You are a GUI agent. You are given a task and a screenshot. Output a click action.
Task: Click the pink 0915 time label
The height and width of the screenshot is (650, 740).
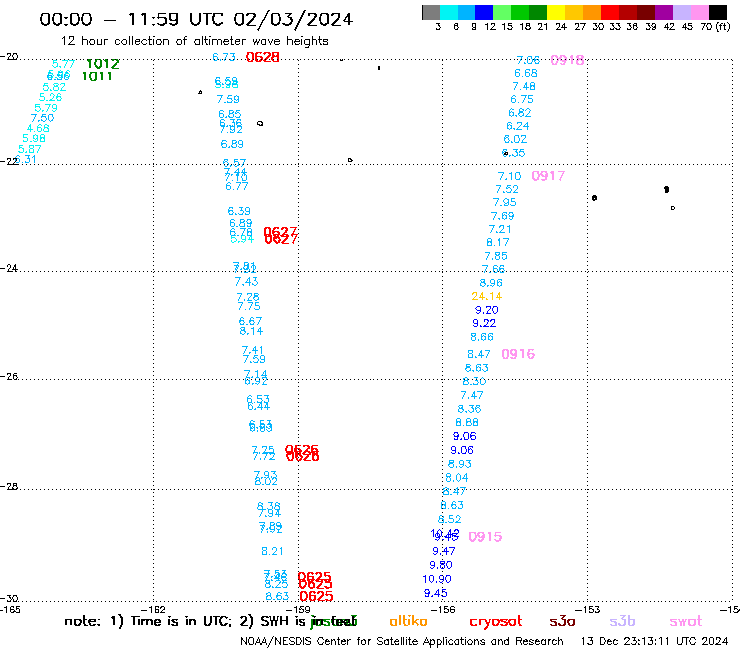(x=485, y=537)
